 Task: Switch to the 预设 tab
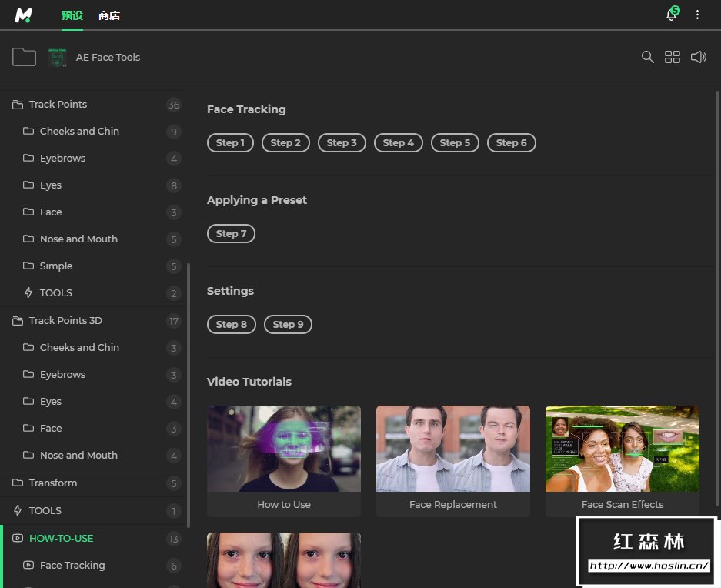tap(72, 15)
